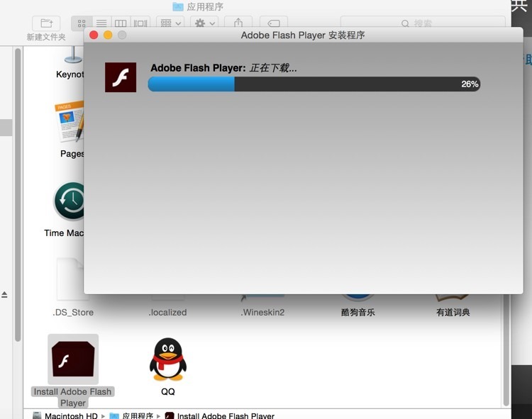Click Macintosh HD in path bar

[65, 415]
